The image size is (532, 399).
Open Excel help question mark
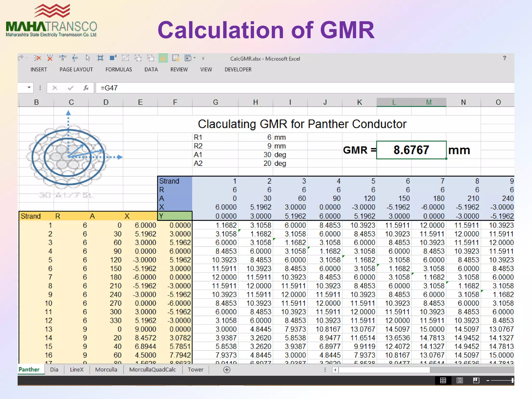click(x=504, y=58)
